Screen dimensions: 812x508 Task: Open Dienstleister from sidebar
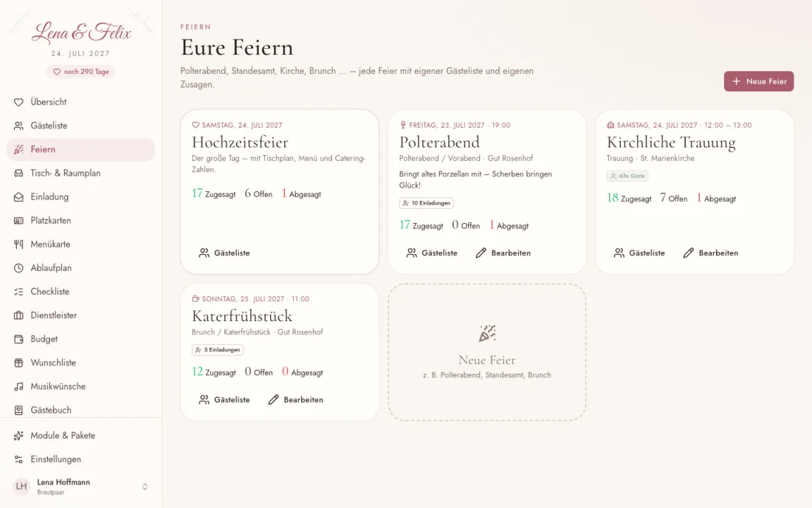pos(80,315)
